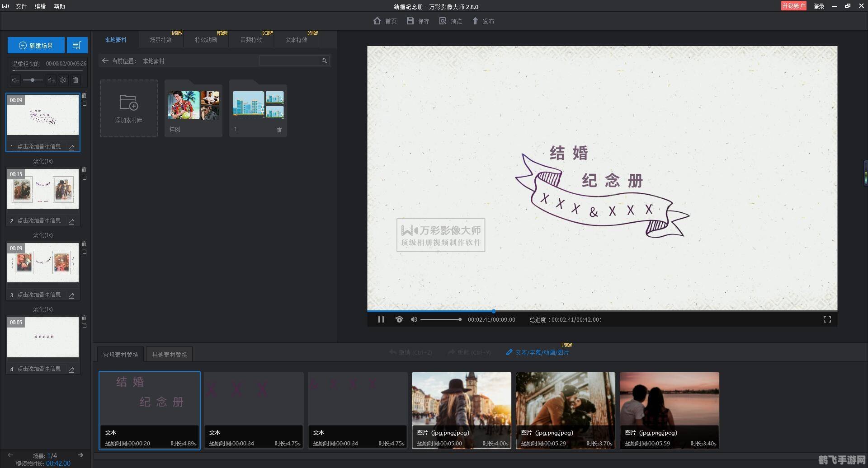Edit the note of scene 2
This screenshot has height=468, width=868.
click(71, 221)
